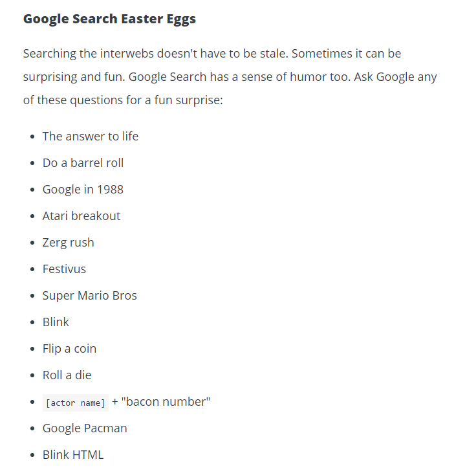This screenshot has height=475, width=476.
Task: Click the Google Search Easter Eggs heading
Action: tap(109, 19)
